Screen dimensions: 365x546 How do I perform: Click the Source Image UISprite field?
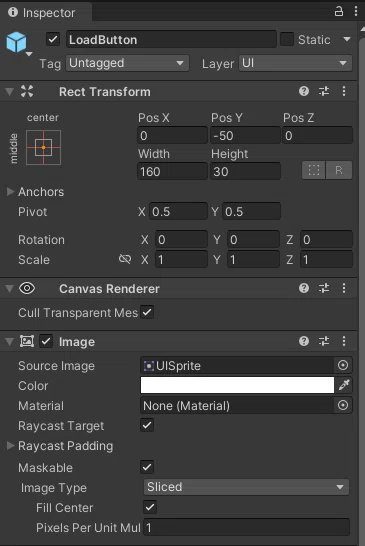(238, 365)
